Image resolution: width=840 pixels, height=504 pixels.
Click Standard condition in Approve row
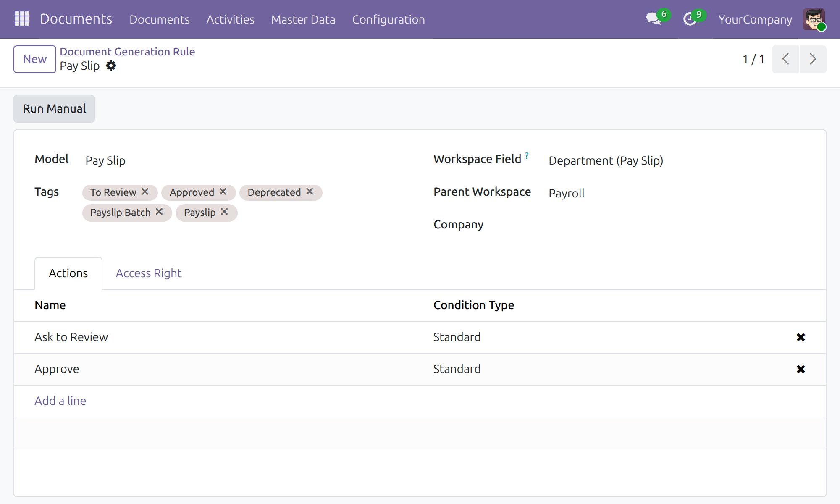click(457, 369)
